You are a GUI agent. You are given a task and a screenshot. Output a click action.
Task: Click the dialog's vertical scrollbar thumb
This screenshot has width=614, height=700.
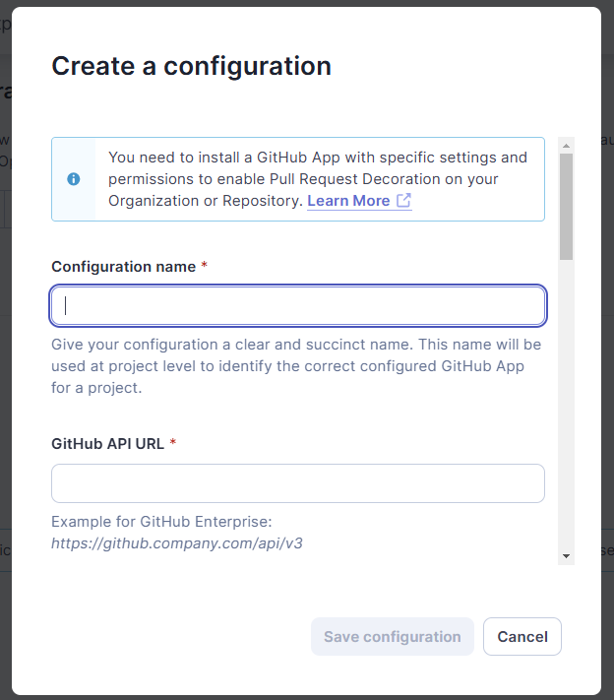[x=566, y=205]
